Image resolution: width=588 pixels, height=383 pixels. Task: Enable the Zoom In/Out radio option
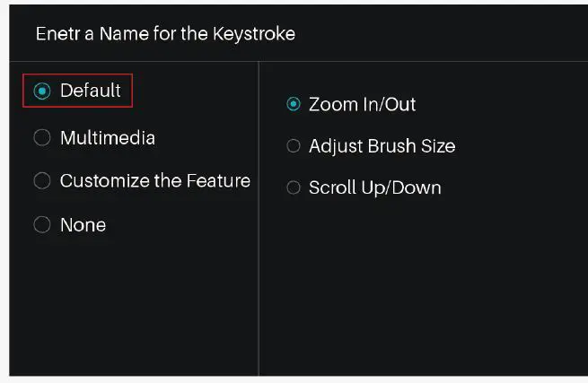click(293, 104)
